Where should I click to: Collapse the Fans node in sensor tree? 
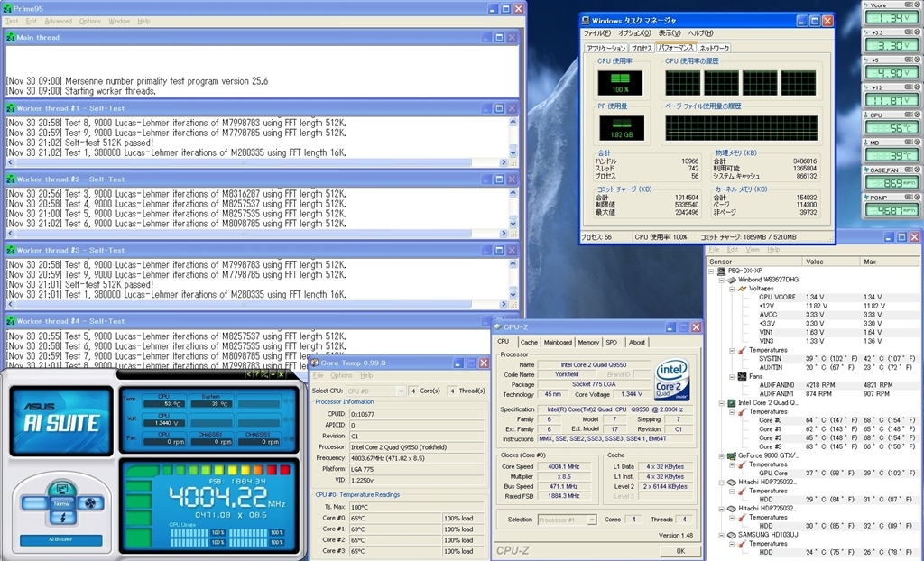(732, 376)
